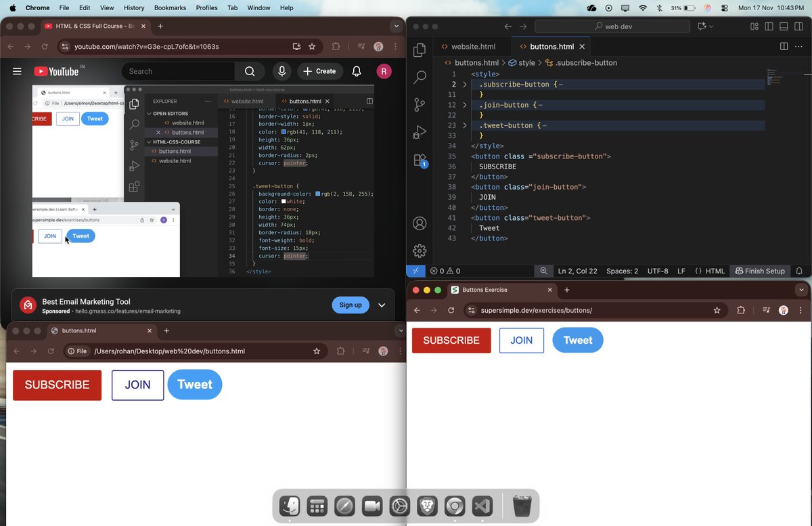The image size is (812, 526).
Task: Open the Run and Debug view
Action: [420, 133]
